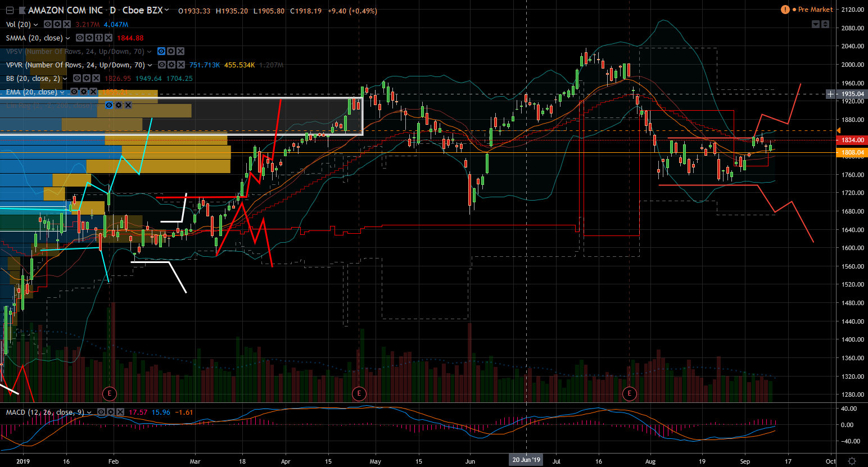Screen dimensions: 868x467
Task: Maximize the chart pane with up-down arrows button
Action: click(x=825, y=24)
